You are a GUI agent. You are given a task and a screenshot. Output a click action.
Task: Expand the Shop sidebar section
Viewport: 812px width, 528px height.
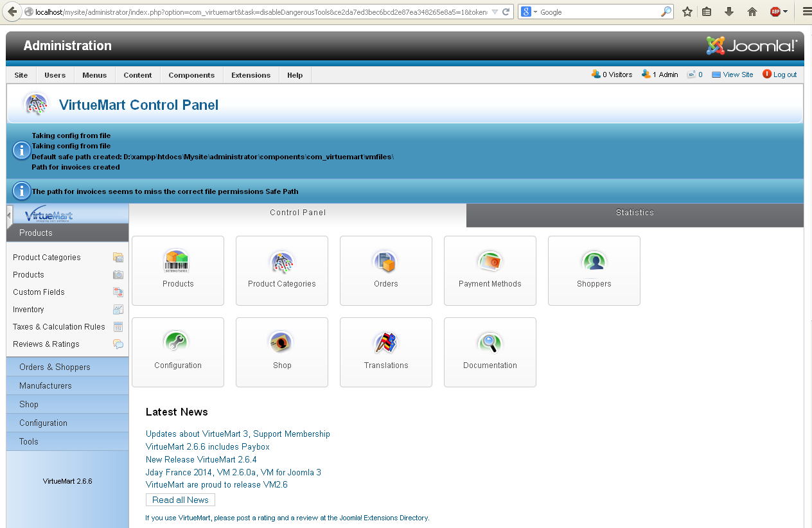coord(67,405)
